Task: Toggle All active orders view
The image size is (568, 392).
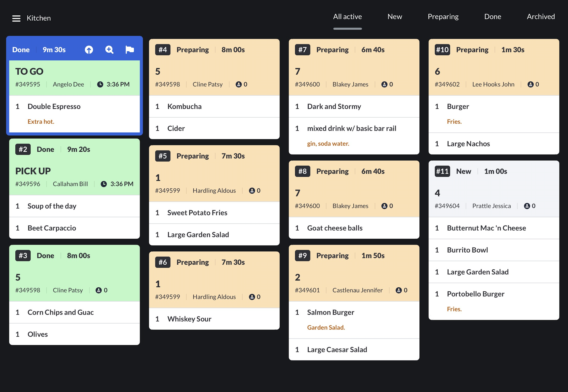Action: tap(347, 17)
